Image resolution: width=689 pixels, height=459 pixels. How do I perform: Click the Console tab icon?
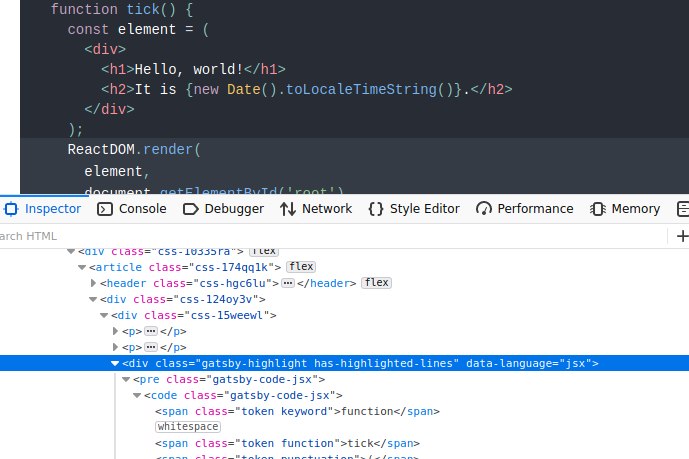(x=105, y=209)
